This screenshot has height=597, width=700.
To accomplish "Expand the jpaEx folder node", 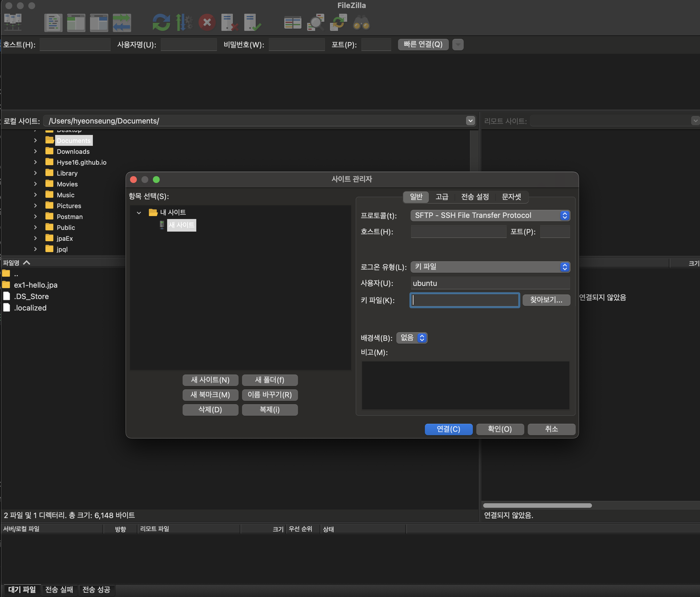I will pos(35,238).
